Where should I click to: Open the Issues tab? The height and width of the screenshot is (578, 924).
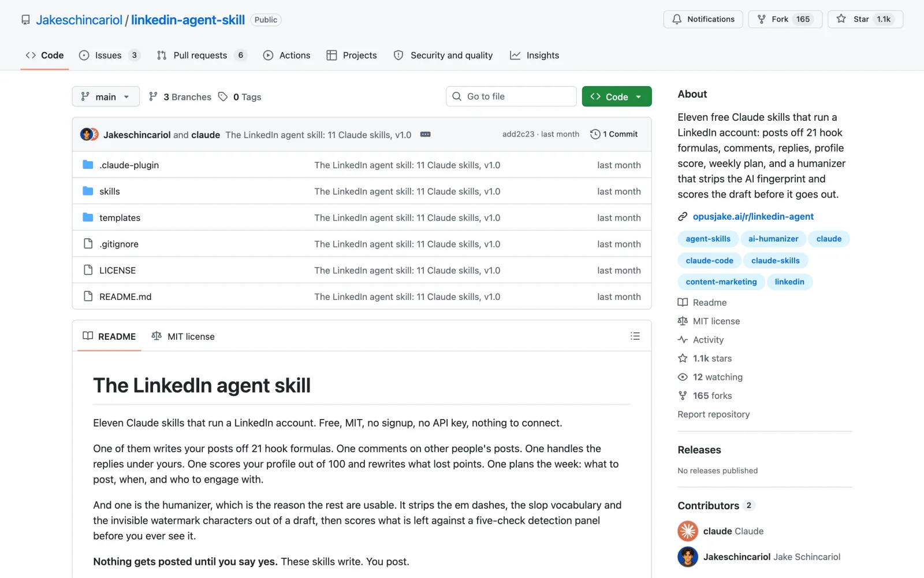(110, 55)
